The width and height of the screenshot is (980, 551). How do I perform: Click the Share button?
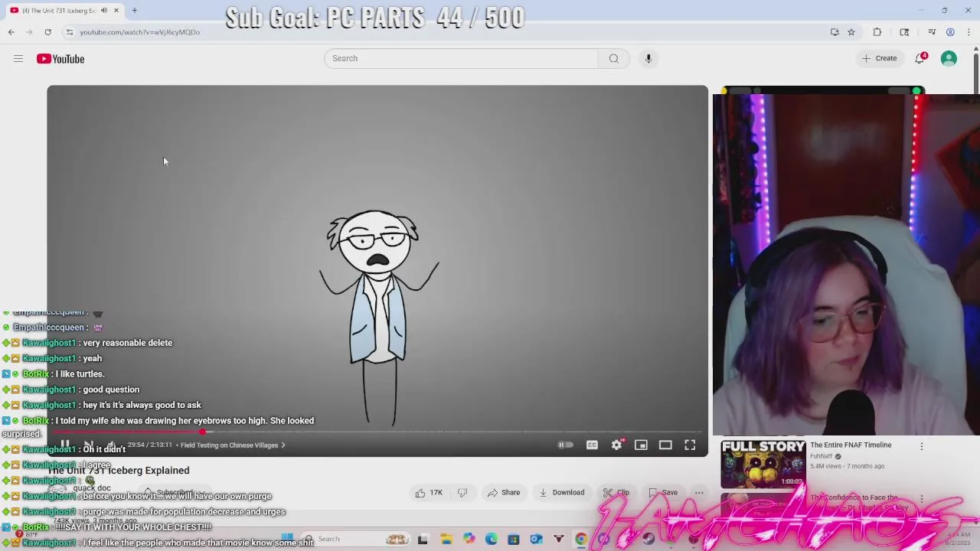pyautogui.click(x=504, y=493)
